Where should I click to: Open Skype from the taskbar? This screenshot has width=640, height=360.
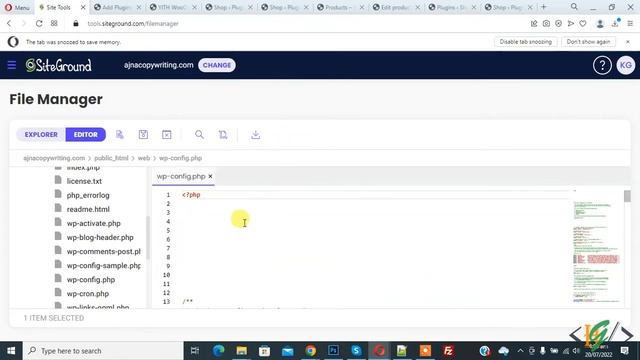pyautogui.click(x=356, y=351)
